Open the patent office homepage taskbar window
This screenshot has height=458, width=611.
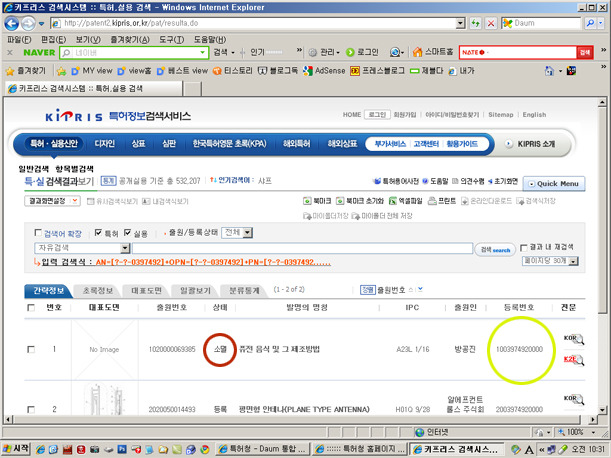(359, 449)
